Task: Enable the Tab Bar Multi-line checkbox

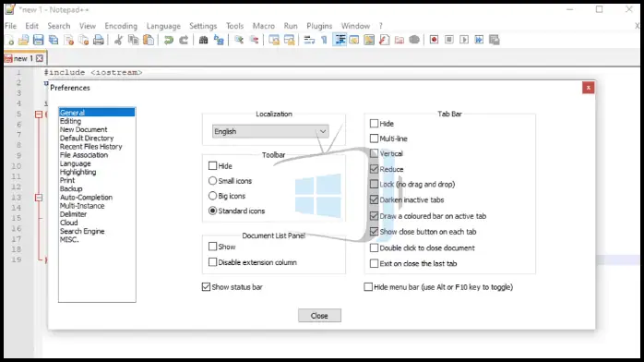Action: coord(374,139)
